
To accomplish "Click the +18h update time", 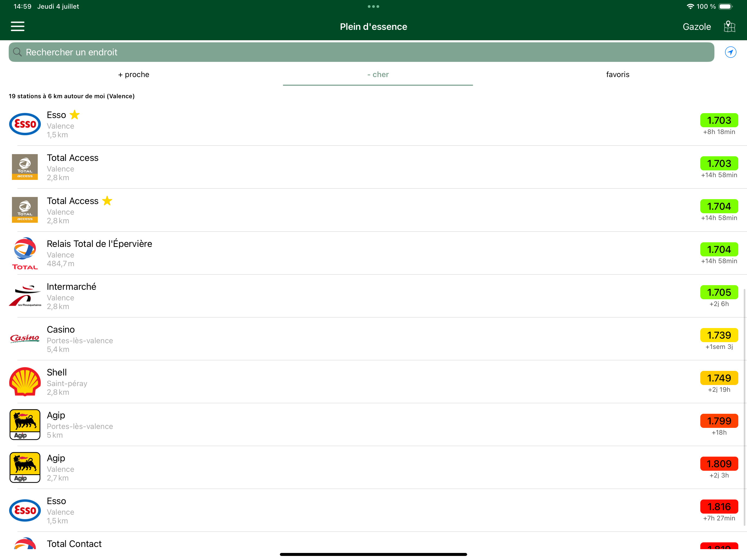I will pos(719,433).
